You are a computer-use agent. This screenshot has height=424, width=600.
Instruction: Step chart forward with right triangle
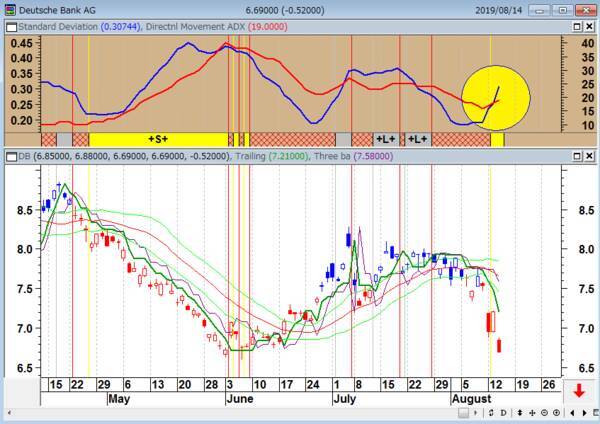584,413
